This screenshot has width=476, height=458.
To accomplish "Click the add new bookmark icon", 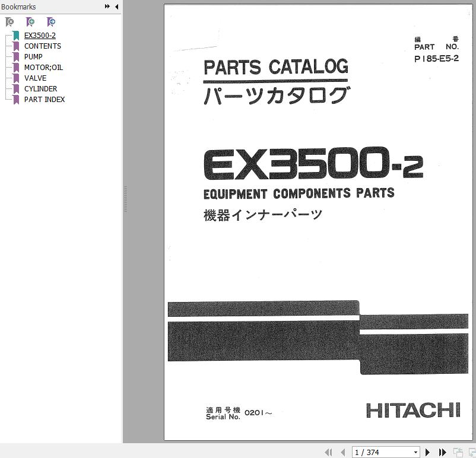I will (30, 22).
